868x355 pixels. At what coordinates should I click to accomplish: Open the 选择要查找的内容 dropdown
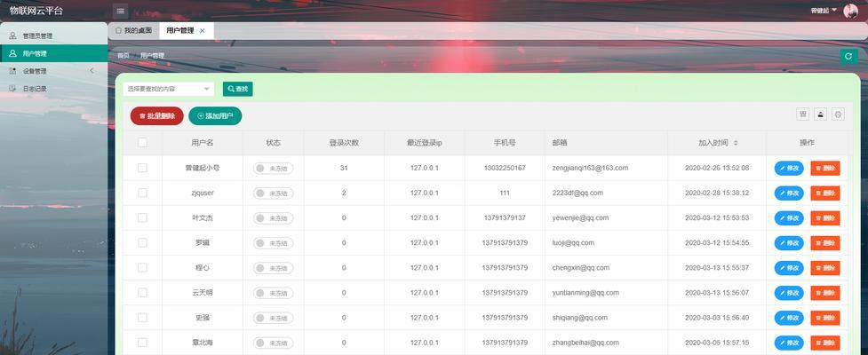168,89
